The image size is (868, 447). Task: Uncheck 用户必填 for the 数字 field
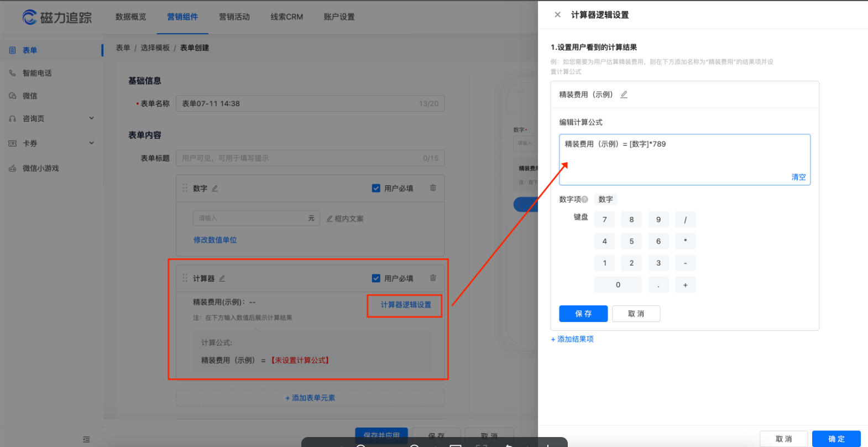pyautogui.click(x=376, y=189)
